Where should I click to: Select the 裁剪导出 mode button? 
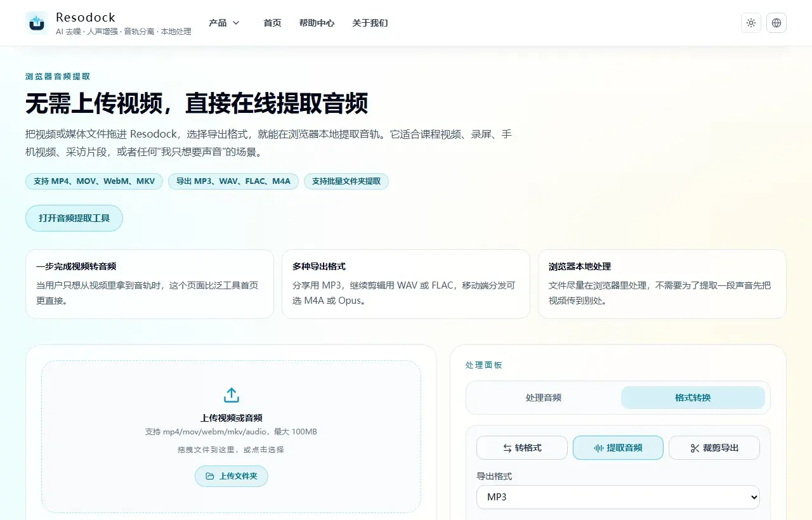tap(714, 448)
